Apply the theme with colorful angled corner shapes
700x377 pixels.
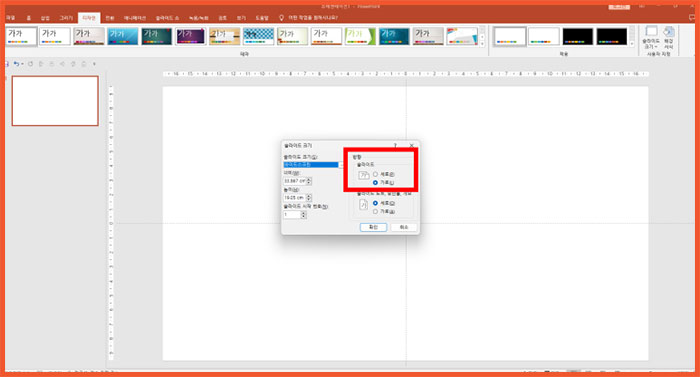click(462, 36)
